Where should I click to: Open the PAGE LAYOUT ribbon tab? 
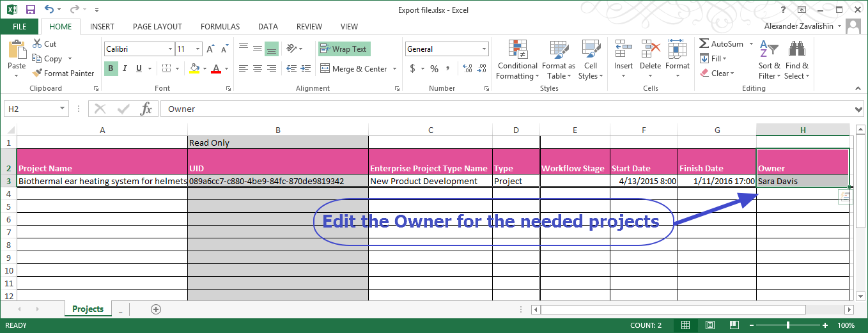157,27
